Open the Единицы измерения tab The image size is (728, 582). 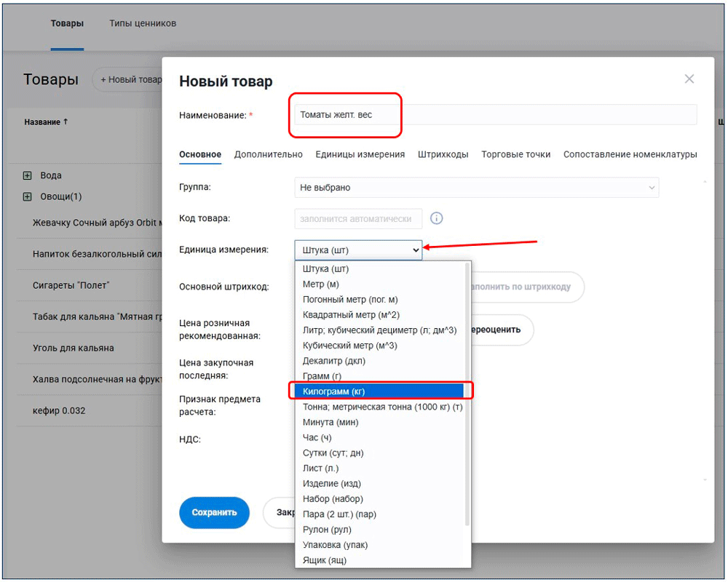coord(360,154)
